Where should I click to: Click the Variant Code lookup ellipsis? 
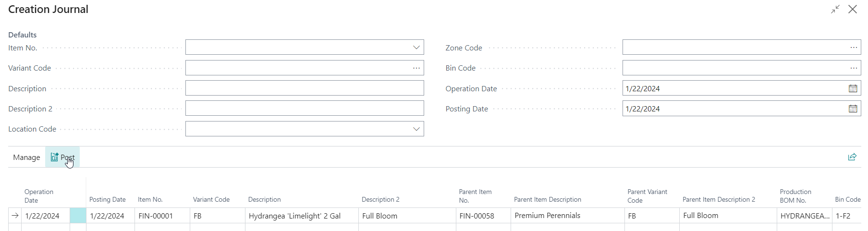[x=416, y=68]
